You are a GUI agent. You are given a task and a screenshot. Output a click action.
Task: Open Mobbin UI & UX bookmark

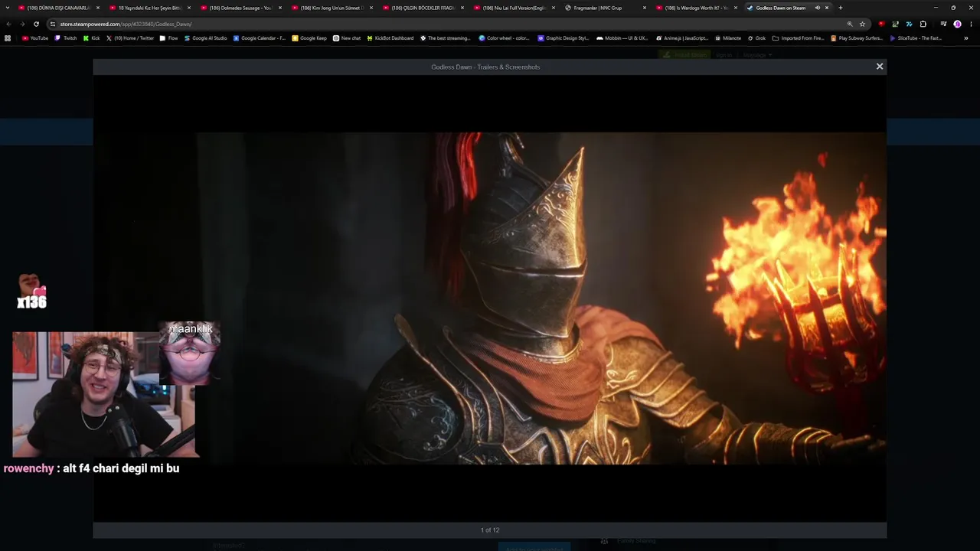coord(622,38)
